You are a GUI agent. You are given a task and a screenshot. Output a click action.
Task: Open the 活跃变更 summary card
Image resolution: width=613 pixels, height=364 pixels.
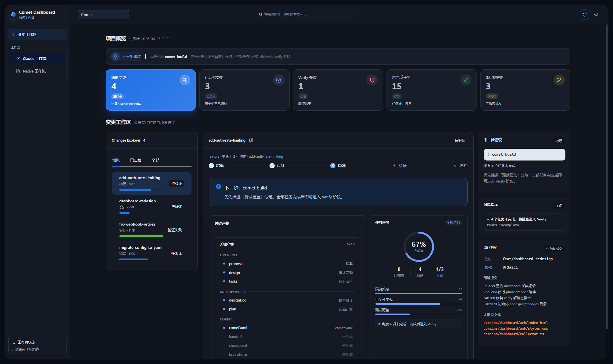pyautogui.click(x=151, y=90)
